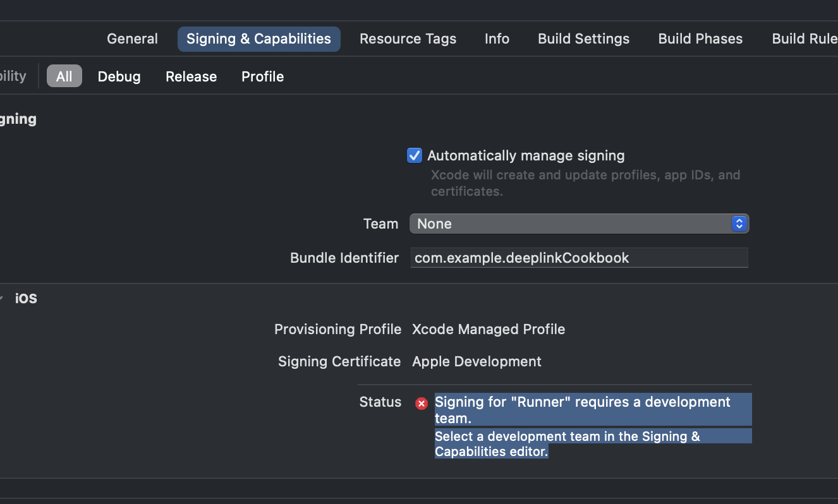838x504 pixels.
Task: Show only Debug configuration
Action: click(119, 76)
